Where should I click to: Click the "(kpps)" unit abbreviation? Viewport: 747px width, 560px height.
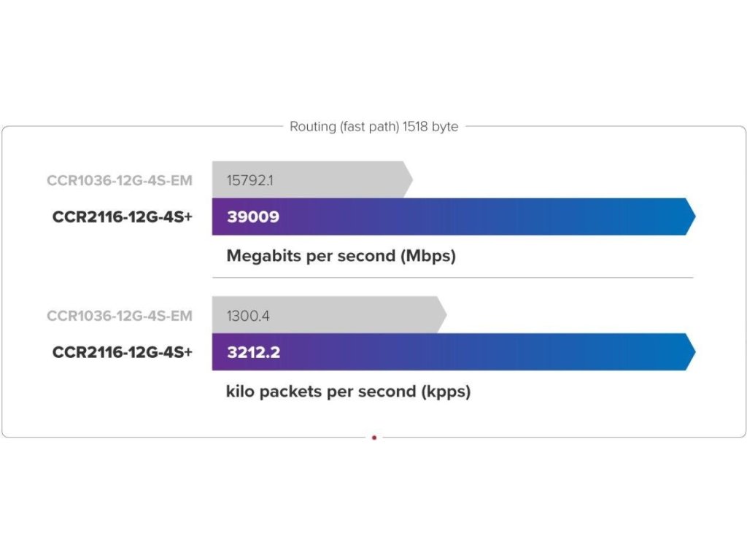coord(446,392)
